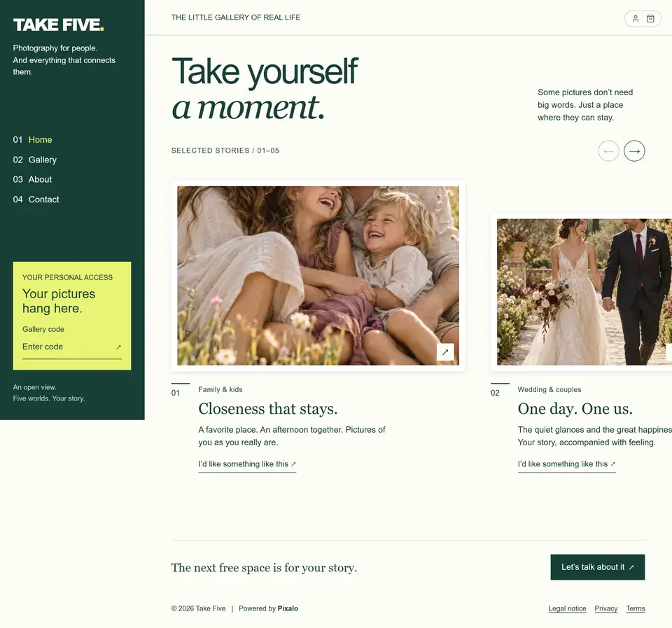Click the Let's talk about it button
The height and width of the screenshot is (628, 672).
click(597, 567)
